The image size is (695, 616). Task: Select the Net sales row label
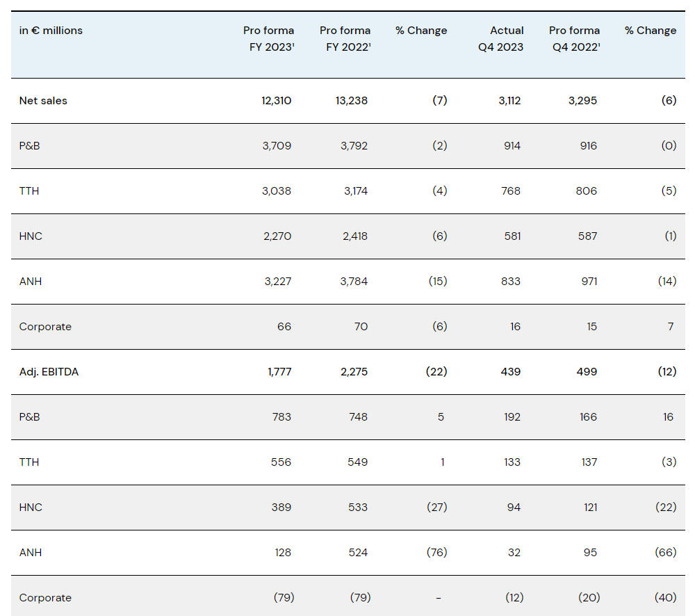click(x=43, y=101)
